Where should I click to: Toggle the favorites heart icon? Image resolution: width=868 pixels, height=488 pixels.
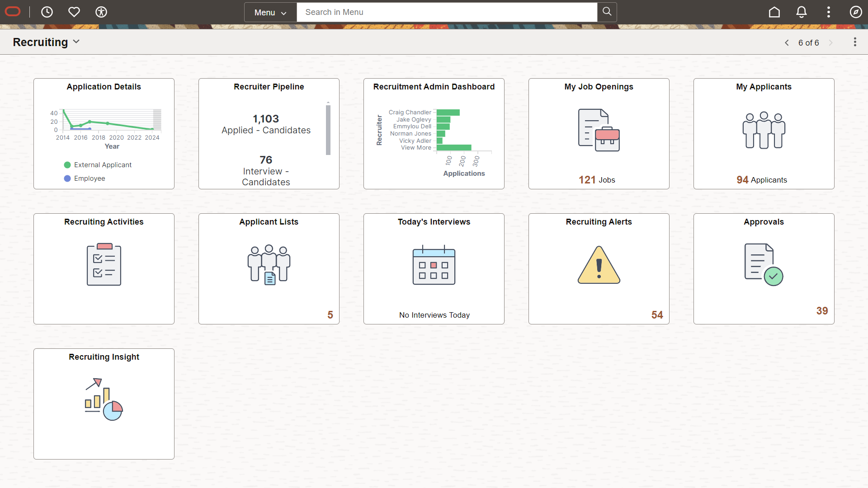pyautogui.click(x=74, y=12)
